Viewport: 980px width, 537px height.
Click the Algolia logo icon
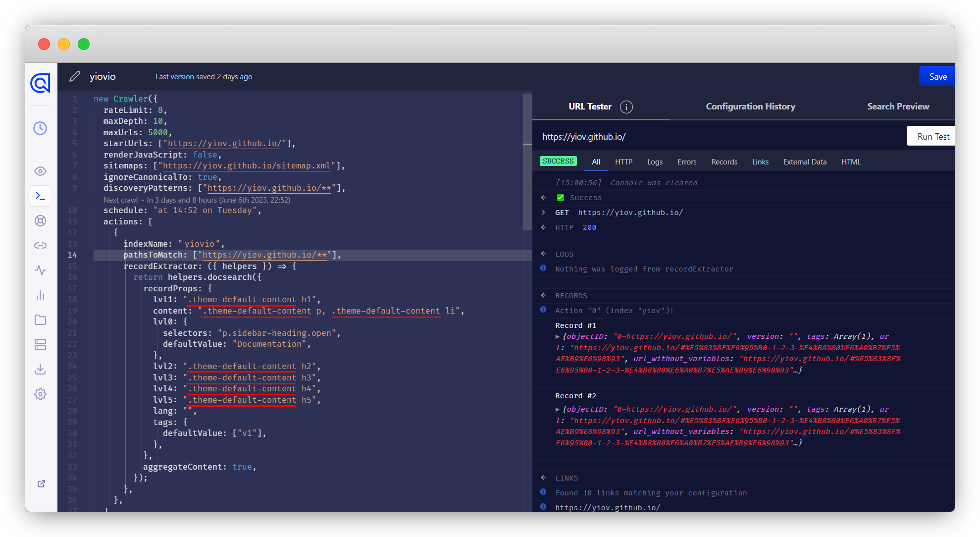point(40,83)
